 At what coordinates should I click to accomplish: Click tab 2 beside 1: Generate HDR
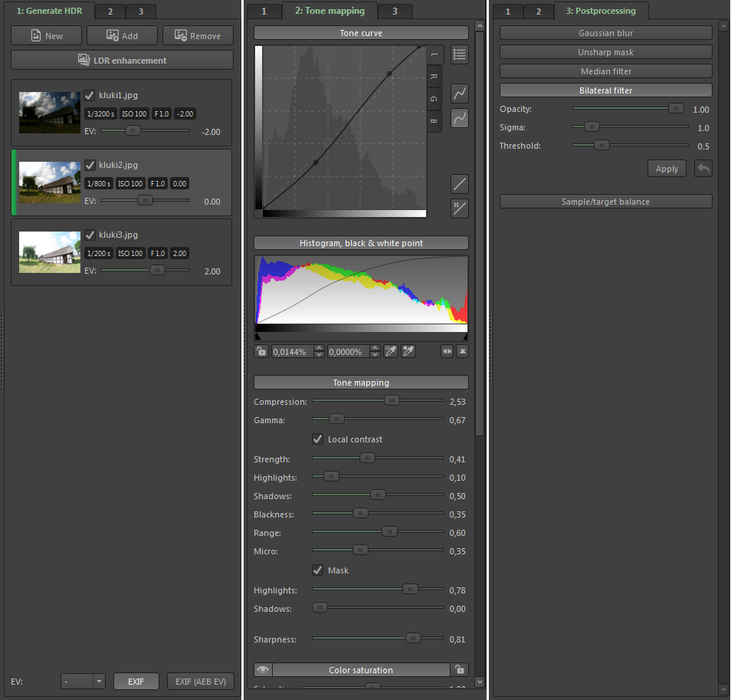[110, 12]
